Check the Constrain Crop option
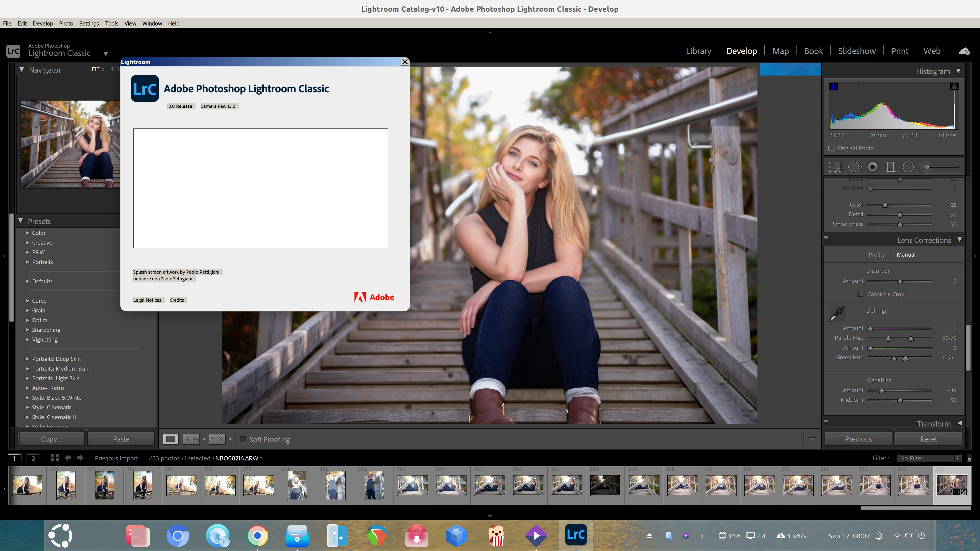Viewport: 980px width, 551px height. click(861, 294)
